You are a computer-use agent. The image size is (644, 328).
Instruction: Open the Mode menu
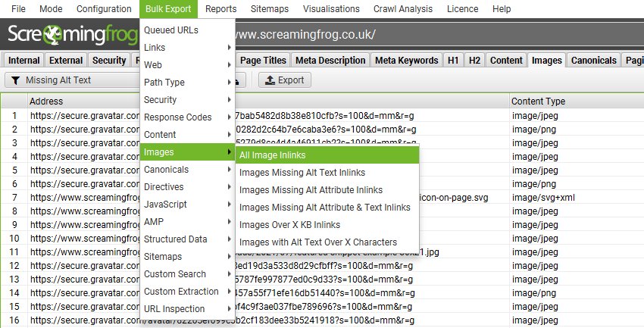(51, 8)
